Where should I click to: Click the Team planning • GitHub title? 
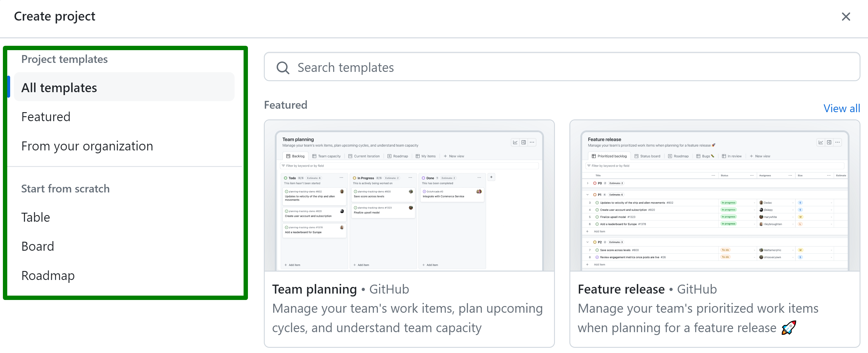point(340,289)
